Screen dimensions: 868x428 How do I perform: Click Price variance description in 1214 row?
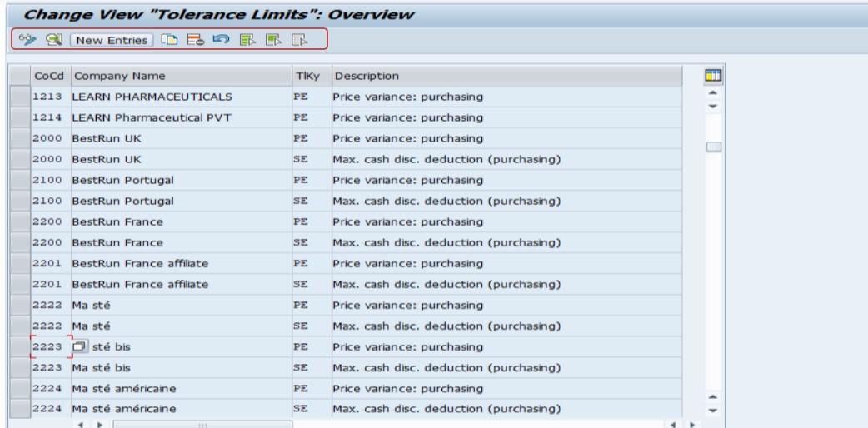pyautogui.click(x=506, y=117)
